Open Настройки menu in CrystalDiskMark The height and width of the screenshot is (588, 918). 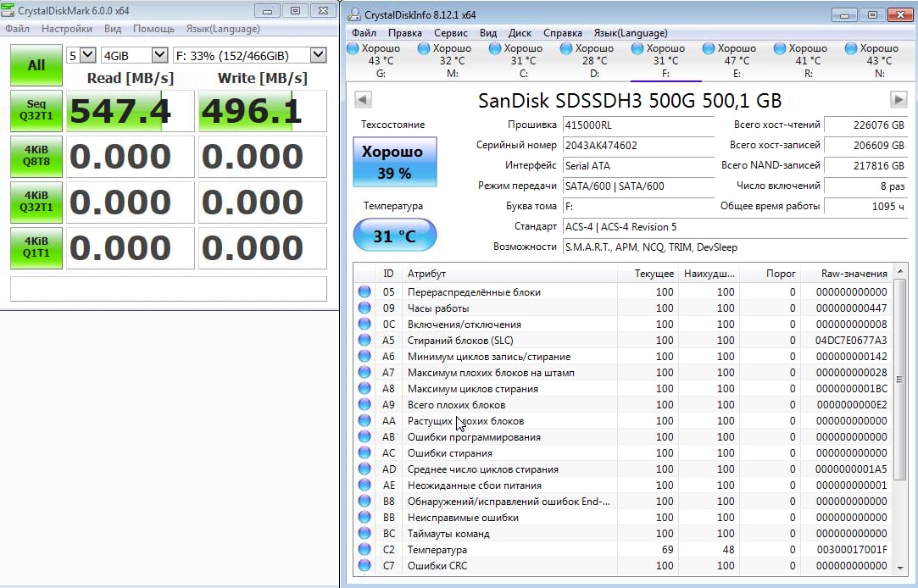pyautogui.click(x=67, y=29)
